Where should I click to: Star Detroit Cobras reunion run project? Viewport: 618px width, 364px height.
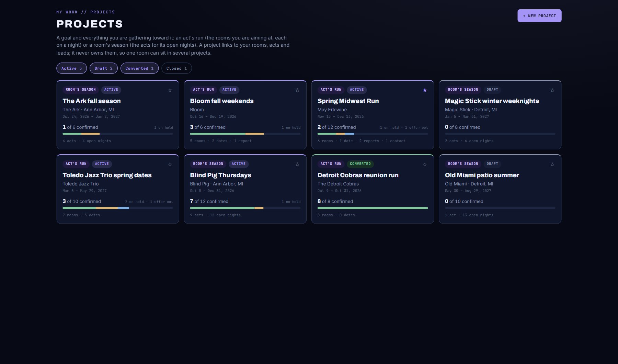[425, 164]
